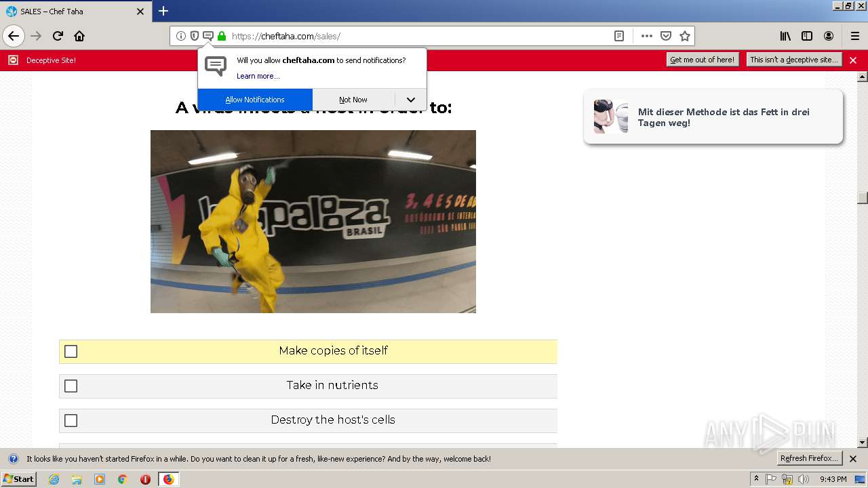Viewport: 868px width, 488px height.
Task: Check the Take in nutrients box
Action: point(71,386)
